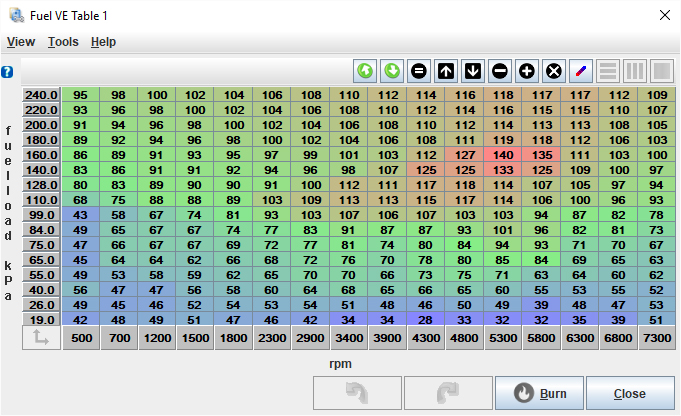Select the 240.0 fuel load row header
This screenshot has height=416, width=681.
click(41, 95)
